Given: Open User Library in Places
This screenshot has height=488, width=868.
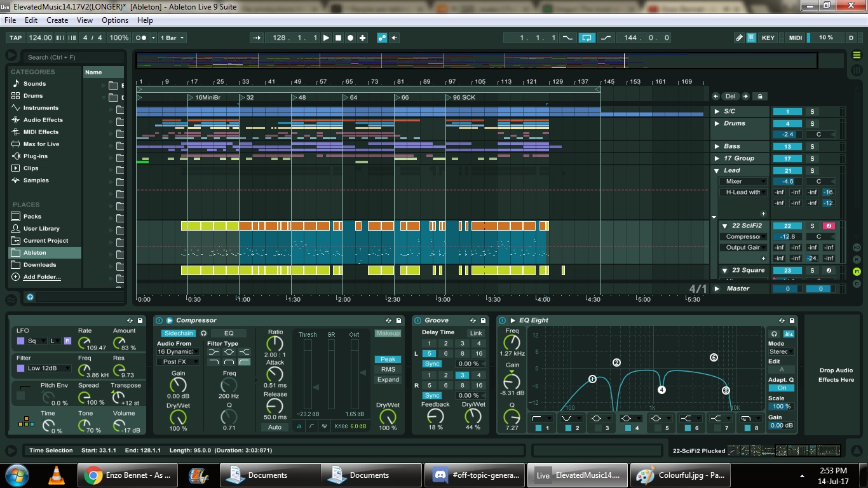Looking at the screenshot, I should click(x=41, y=229).
